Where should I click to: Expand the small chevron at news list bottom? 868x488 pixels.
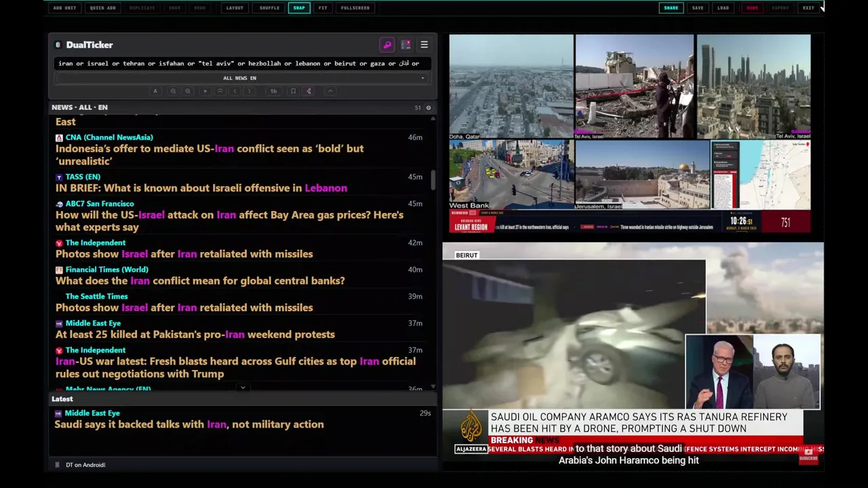[x=243, y=388]
